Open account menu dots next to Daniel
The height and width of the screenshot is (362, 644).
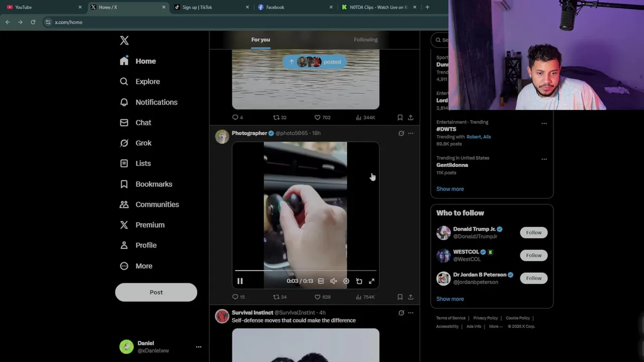coord(199,347)
